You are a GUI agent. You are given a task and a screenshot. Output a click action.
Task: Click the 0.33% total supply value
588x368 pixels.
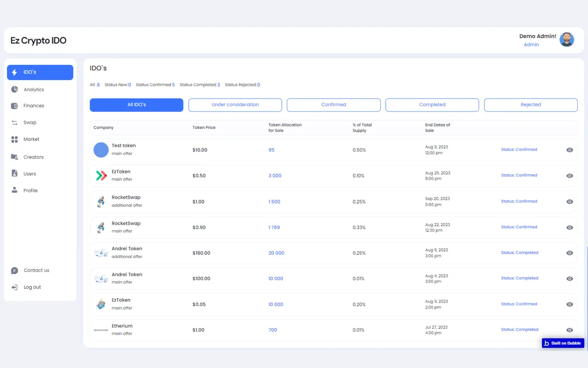[x=359, y=228]
